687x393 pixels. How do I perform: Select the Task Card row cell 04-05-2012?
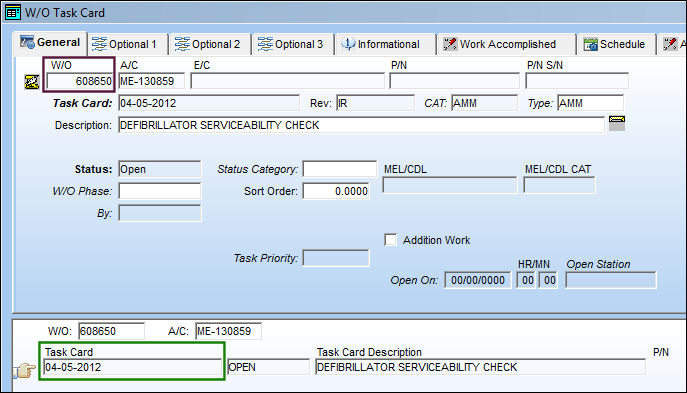[133, 367]
